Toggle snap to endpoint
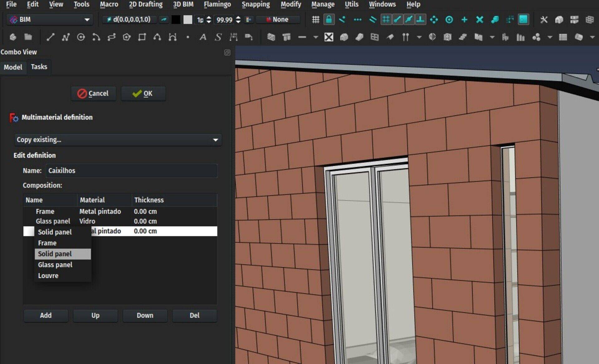 (397, 20)
